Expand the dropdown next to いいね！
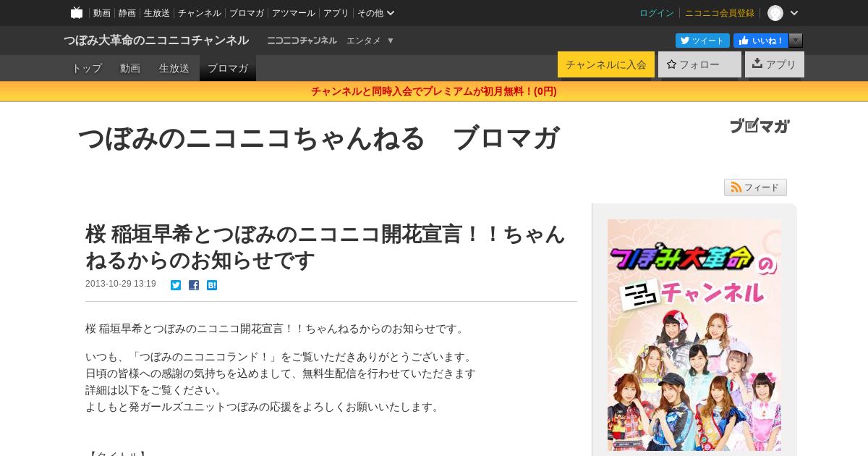The image size is (868, 456). point(796,41)
